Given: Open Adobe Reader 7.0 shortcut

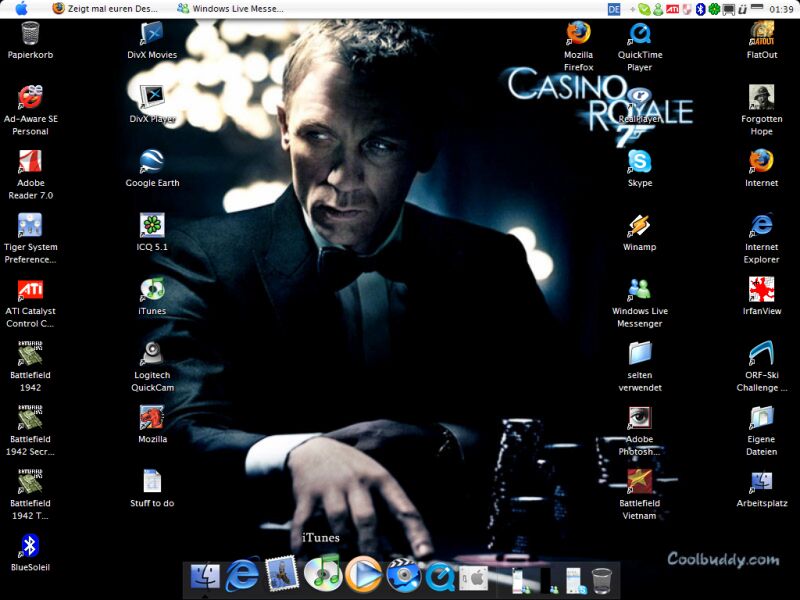Looking at the screenshot, I should 30,161.
